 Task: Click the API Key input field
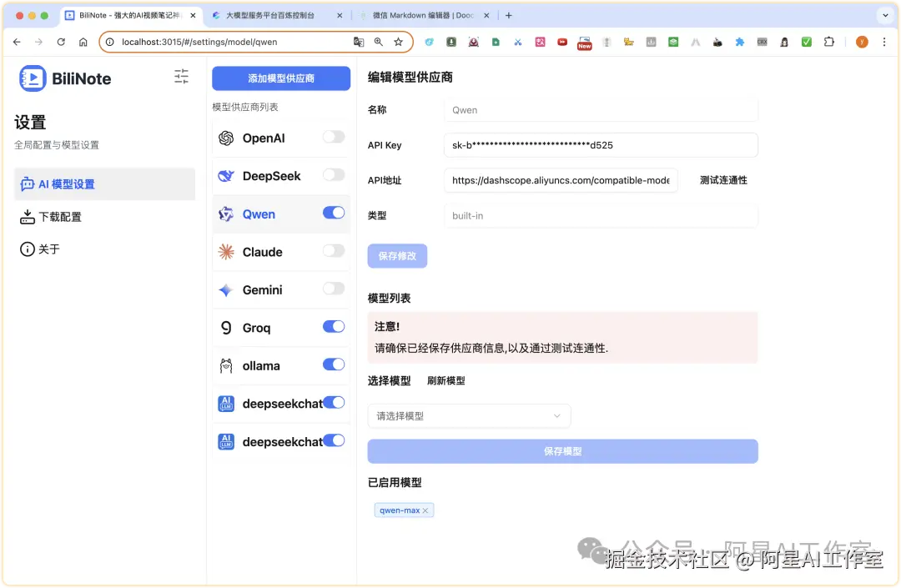[601, 145]
